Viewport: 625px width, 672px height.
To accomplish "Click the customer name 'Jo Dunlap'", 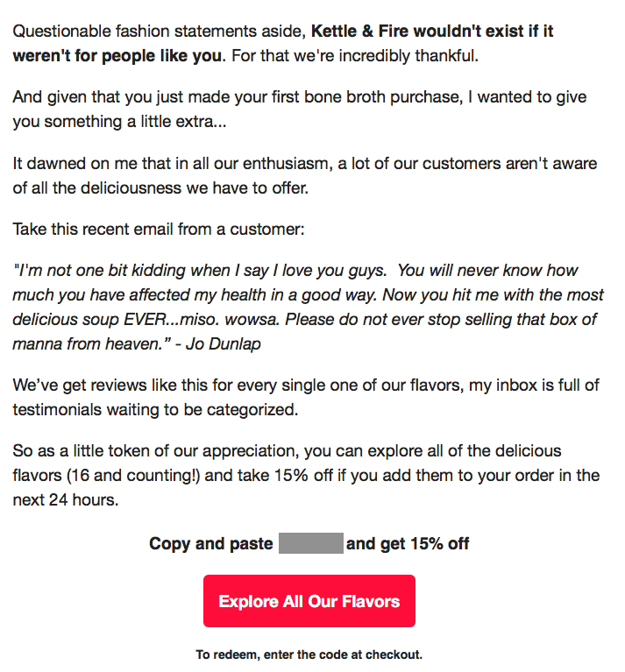I will [x=223, y=343].
